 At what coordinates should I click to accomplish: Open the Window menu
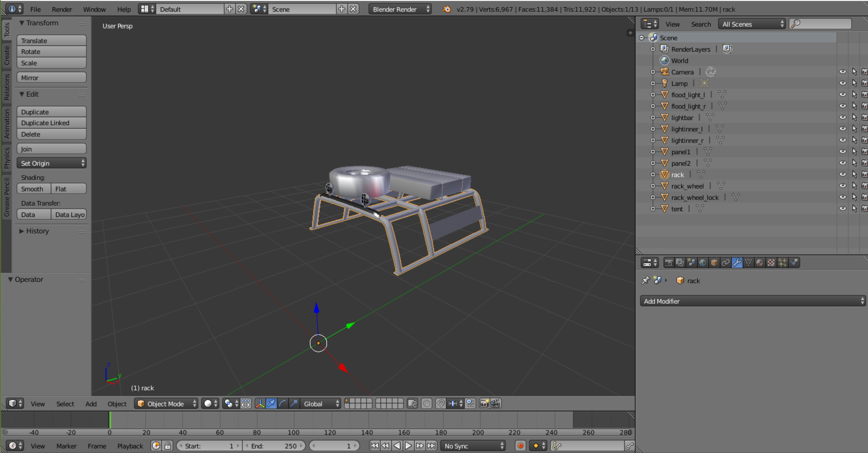(94, 9)
